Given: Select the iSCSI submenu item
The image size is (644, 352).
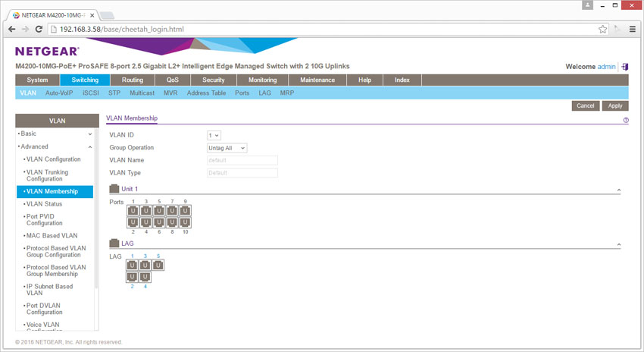Looking at the screenshot, I should [91, 93].
